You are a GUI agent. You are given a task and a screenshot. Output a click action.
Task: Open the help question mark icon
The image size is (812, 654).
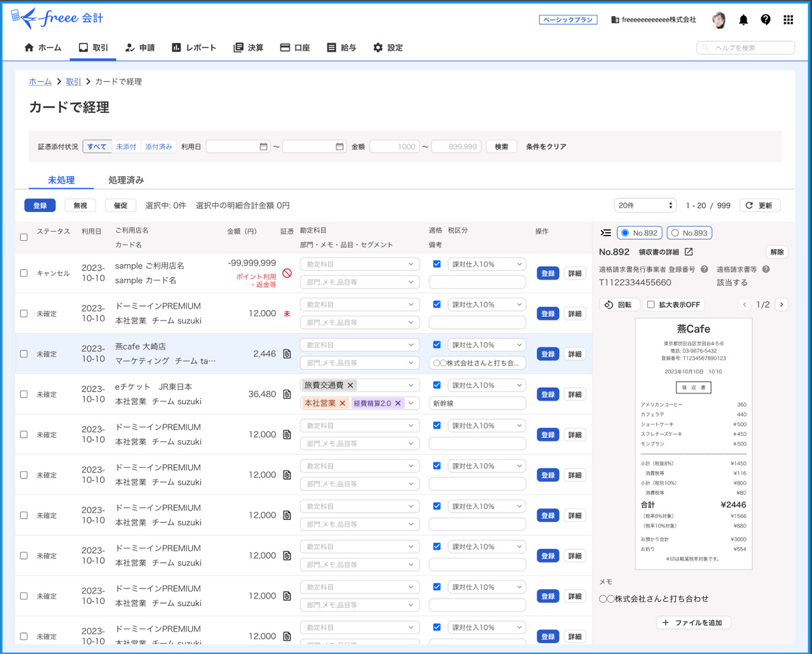(x=765, y=20)
